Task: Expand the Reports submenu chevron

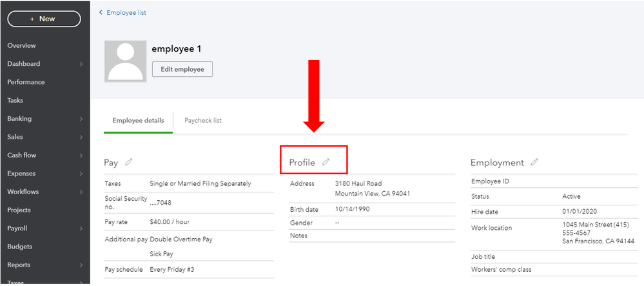Action: tap(81, 265)
